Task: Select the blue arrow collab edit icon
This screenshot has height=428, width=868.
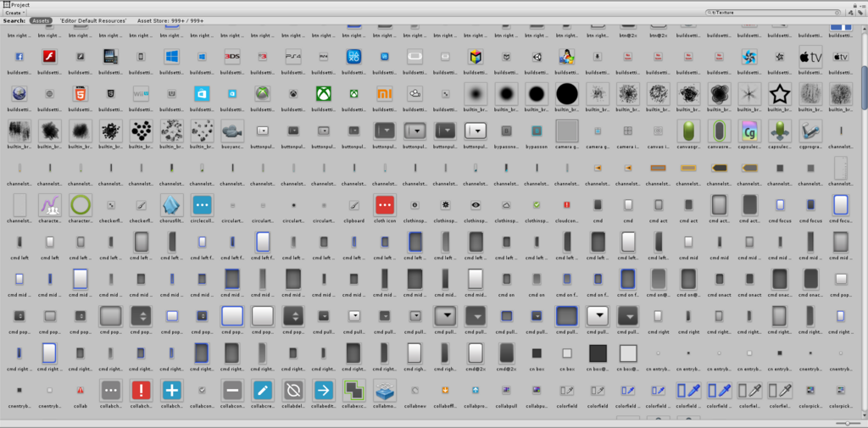Action: (323, 391)
